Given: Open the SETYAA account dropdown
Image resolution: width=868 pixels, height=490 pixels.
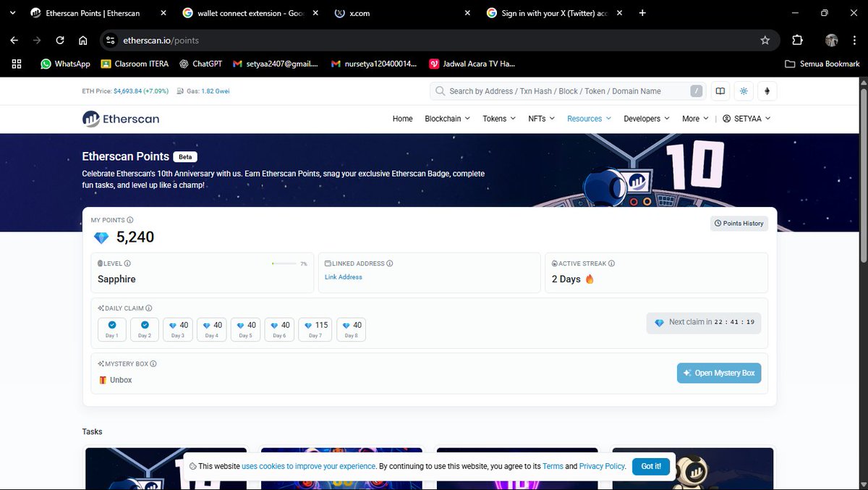Looking at the screenshot, I should [746, 119].
